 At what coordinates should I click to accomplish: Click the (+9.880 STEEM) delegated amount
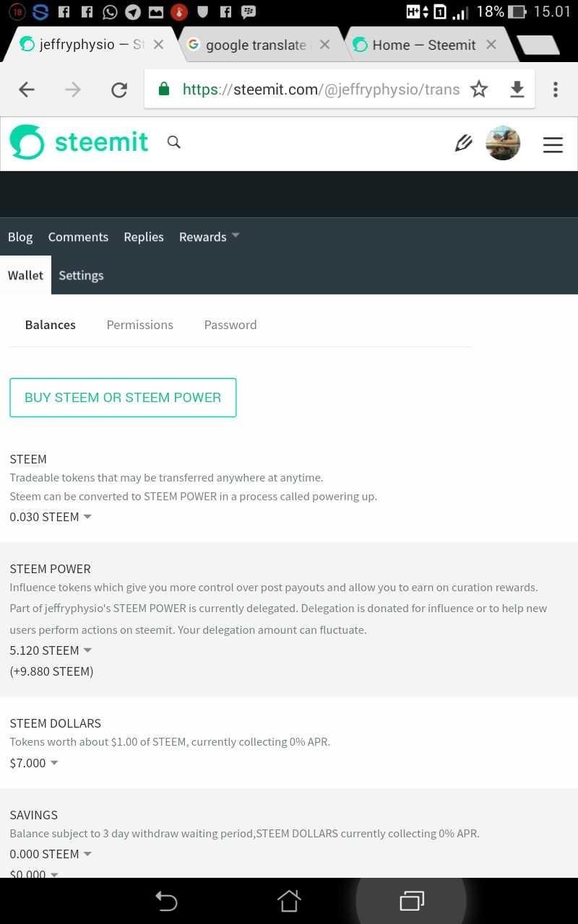pyautogui.click(x=51, y=671)
